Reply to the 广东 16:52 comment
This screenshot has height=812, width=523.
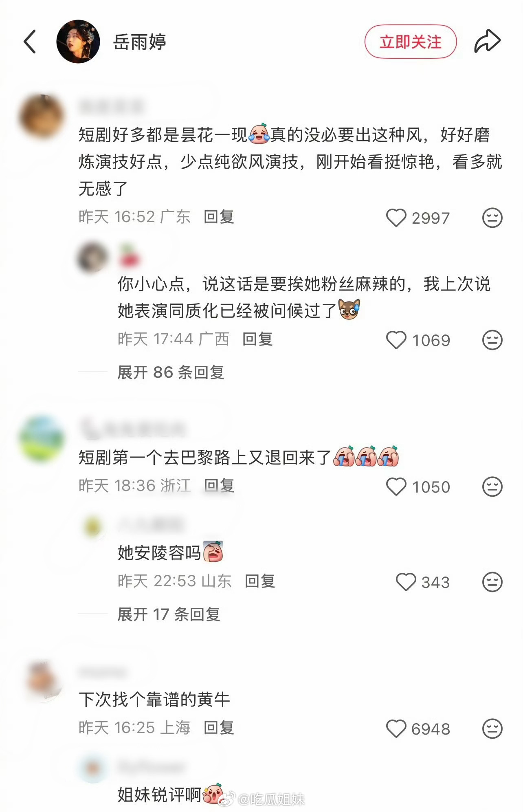click(219, 217)
